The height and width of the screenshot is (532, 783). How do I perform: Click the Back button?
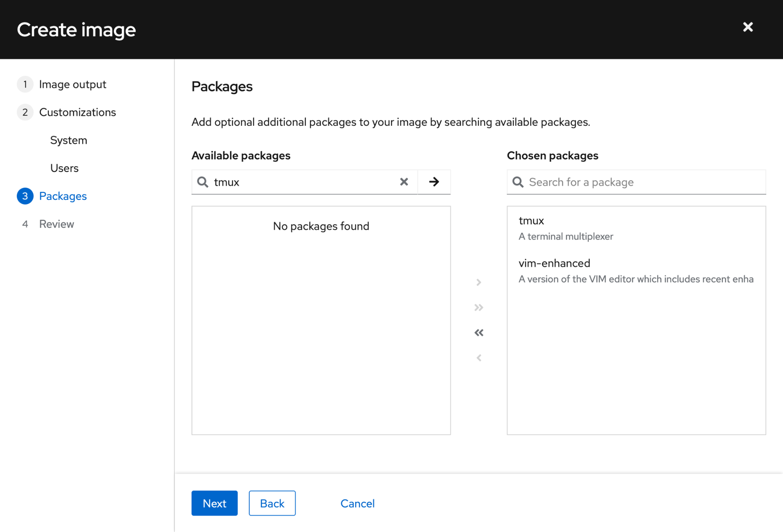pos(272,503)
